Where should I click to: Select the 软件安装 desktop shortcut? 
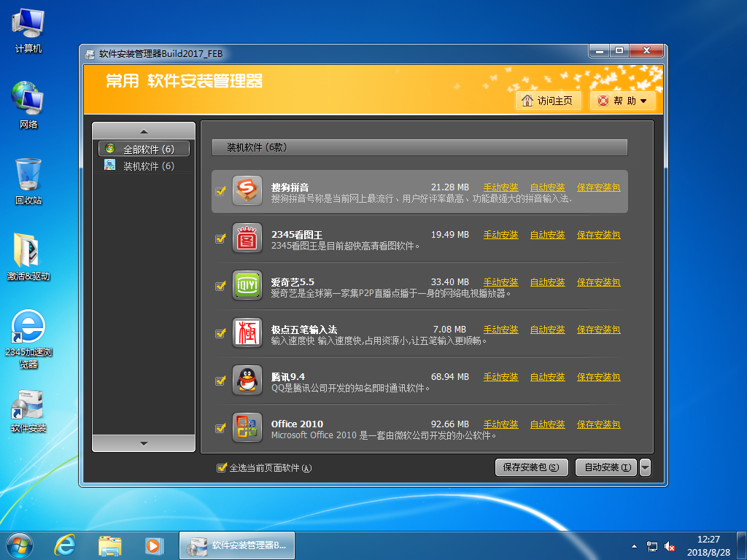pyautogui.click(x=28, y=411)
